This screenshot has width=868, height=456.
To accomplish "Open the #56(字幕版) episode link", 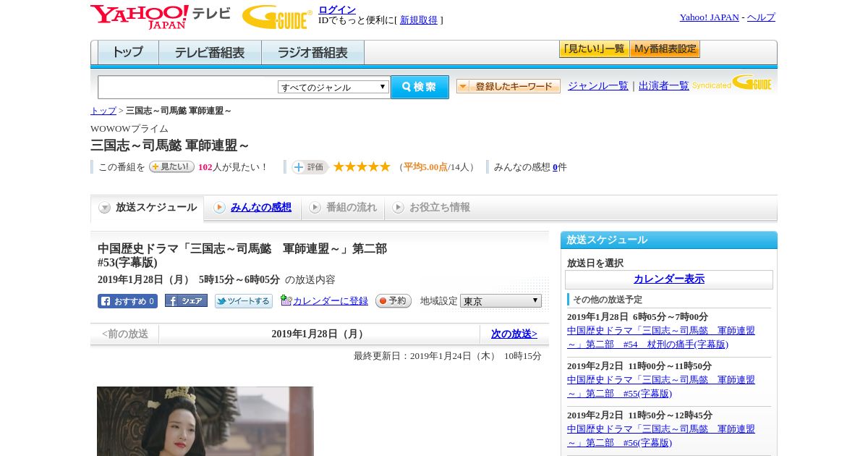I will 661,436.
